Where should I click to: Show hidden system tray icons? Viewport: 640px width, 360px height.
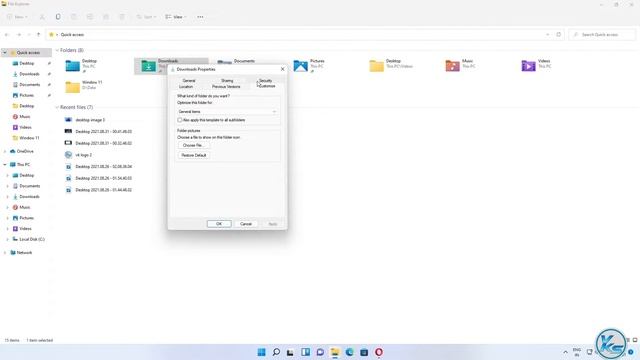[565, 352]
